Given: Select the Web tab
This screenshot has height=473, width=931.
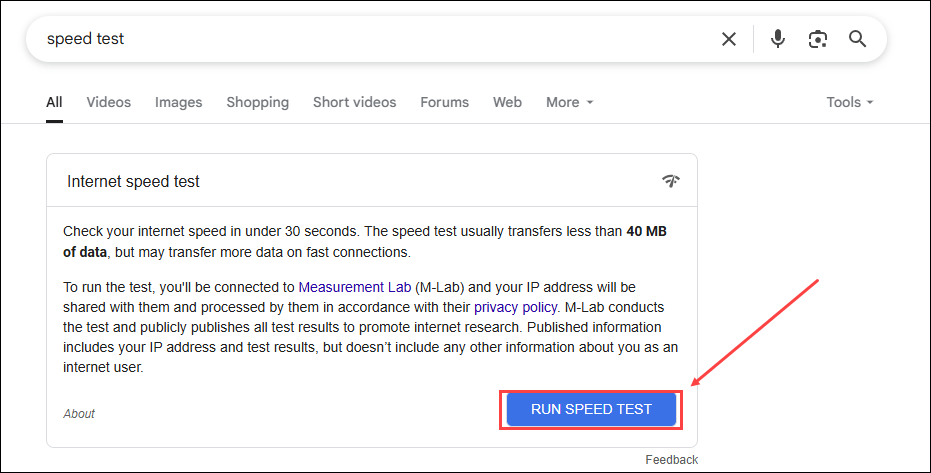Looking at the screenshot, I should (507, 102).
